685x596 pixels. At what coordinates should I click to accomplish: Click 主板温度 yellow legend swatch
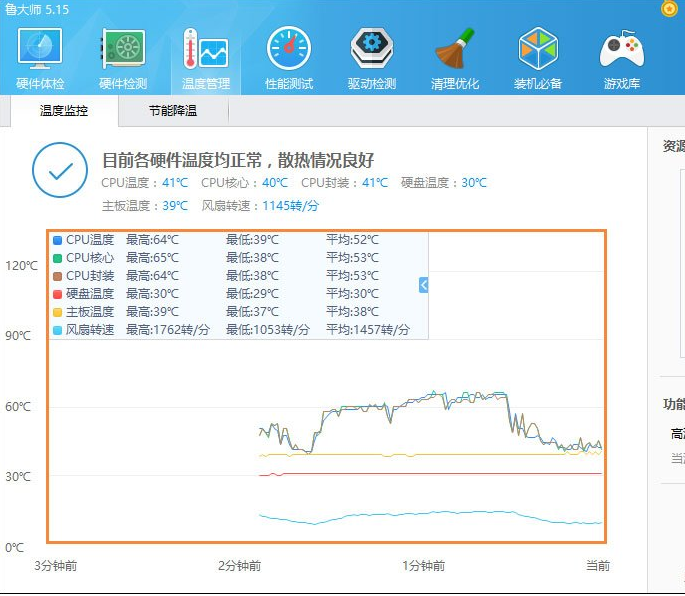point(57,312)
